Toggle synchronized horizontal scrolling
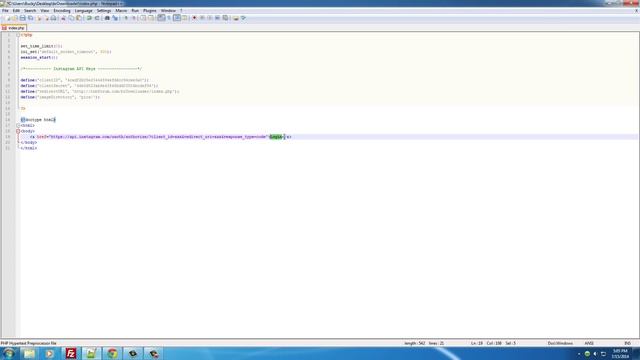 (151, 18)
